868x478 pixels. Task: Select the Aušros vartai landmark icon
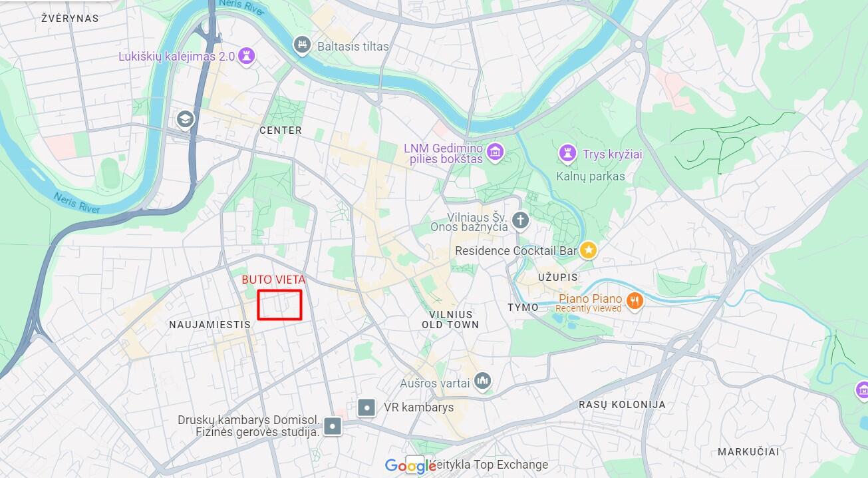484,381
